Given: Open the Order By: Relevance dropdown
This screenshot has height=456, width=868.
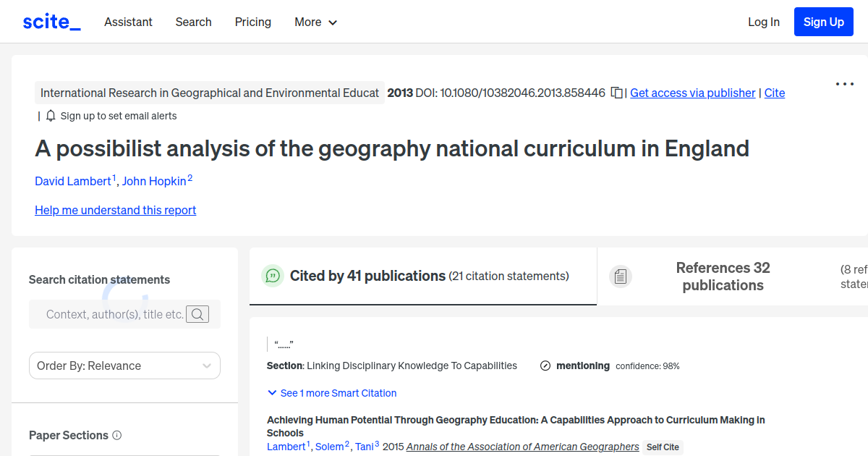Looking at the screenshot, I should click(124, 366).
